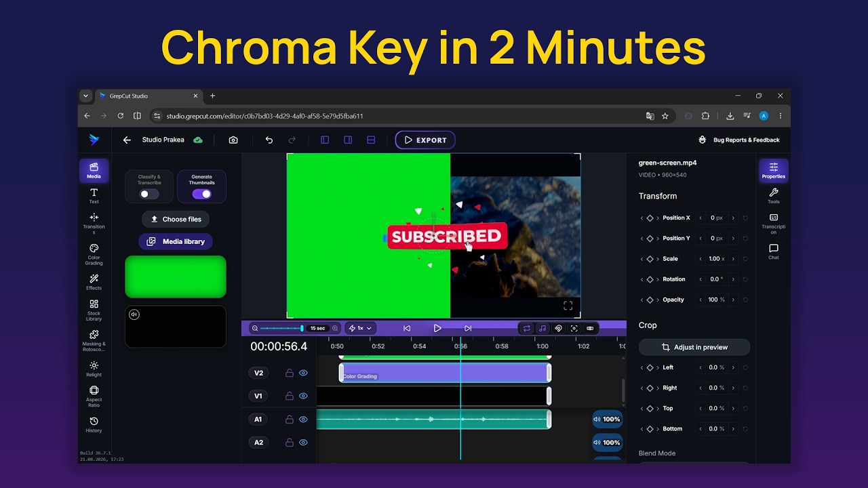Open the Media library
Image resolution: width=868 pixels, height=488 pixels.
(176, 241)
